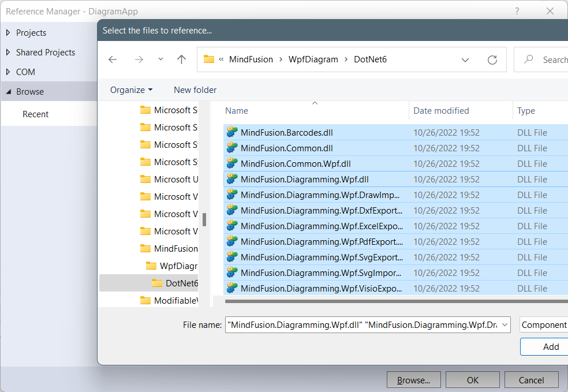Click the MindFusion.Common.Wpf.dll file icon

point(232,164)
